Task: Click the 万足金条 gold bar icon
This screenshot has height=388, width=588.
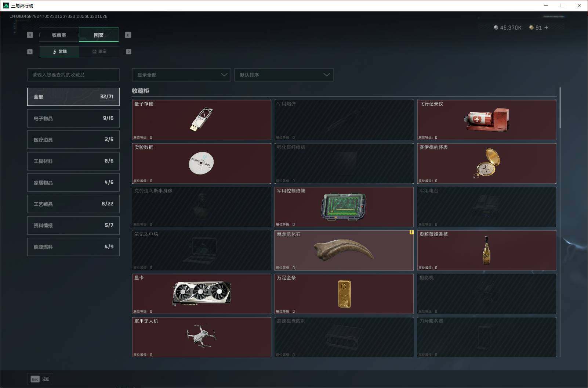Action: coord(344,294)
